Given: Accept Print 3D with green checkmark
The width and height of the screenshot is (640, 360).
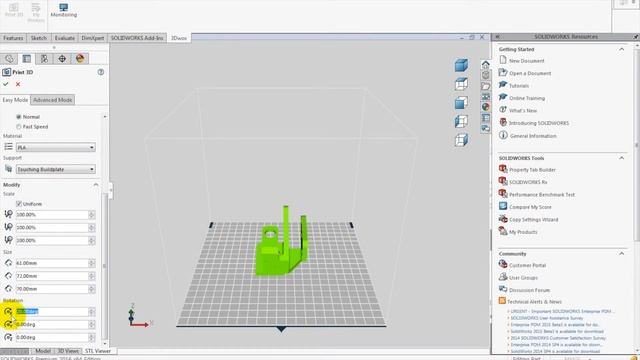Looking at the screenshot, I should 6,84.
